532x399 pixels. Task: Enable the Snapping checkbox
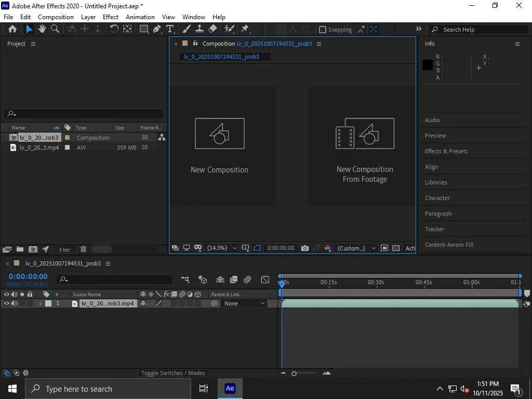tap(323, 30)
